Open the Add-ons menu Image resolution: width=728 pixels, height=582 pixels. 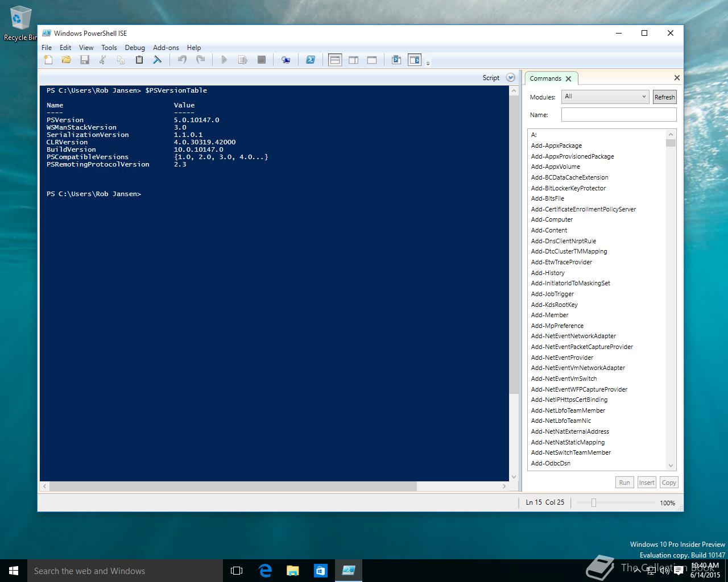[166, 48]
